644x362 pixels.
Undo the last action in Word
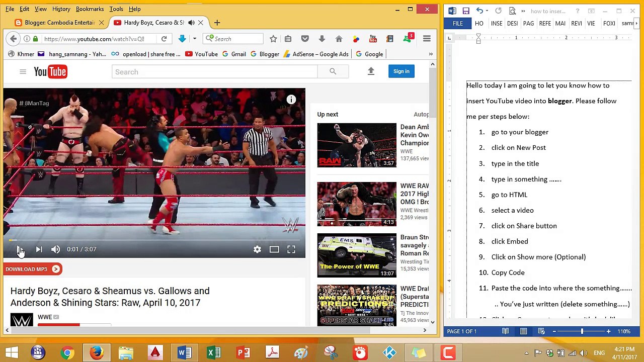click(479, 11)
